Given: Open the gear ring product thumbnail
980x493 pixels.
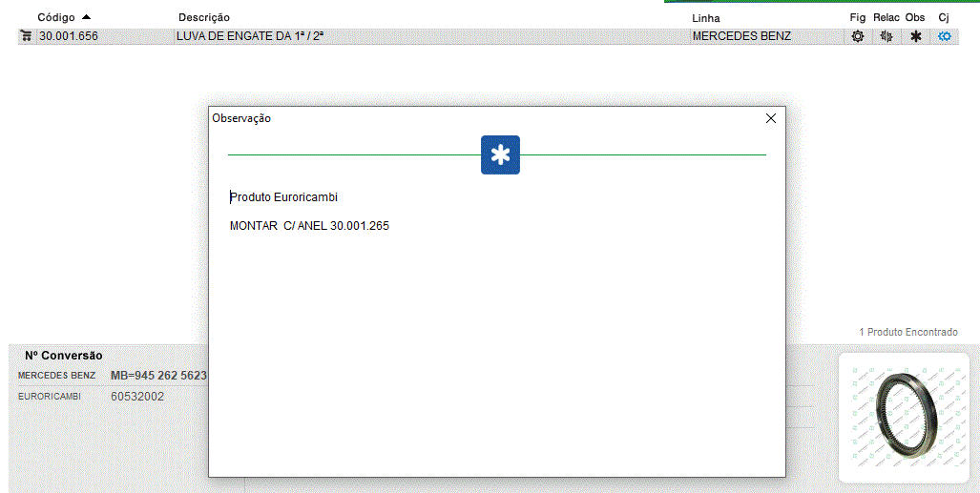Looking at the screenshot, I should [x=903, y=417].
